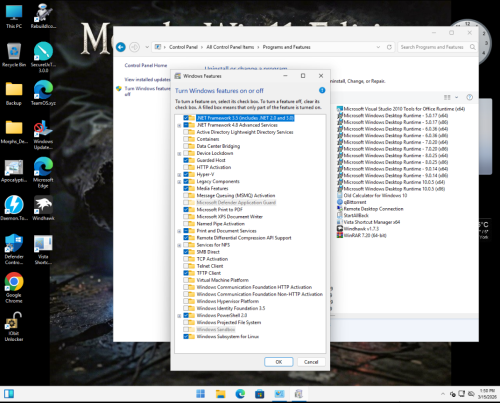This screenshot has width=500, height=403.
Task: Open Google Chrome desktop icon
Action: (14, 287)
